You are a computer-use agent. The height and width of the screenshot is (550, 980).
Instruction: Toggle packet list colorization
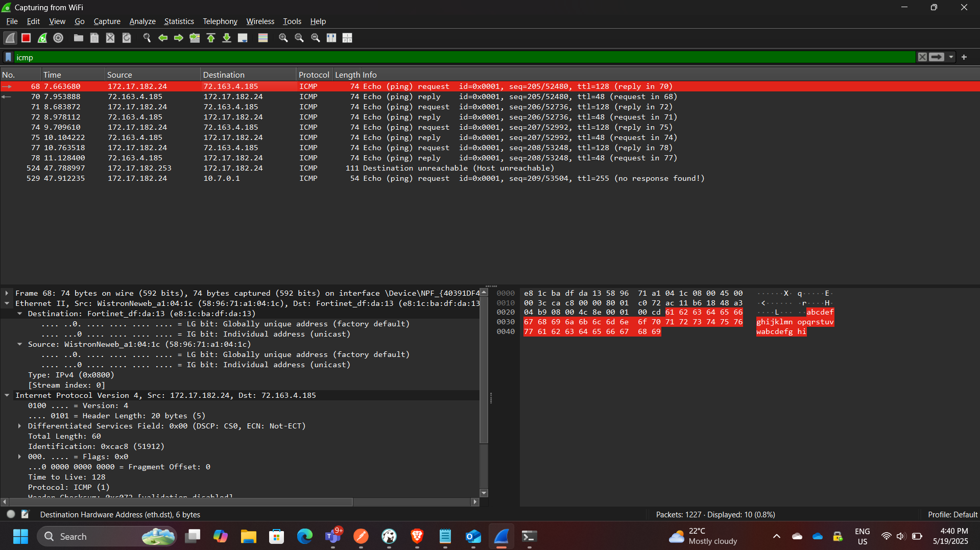(x=262, y=38)
